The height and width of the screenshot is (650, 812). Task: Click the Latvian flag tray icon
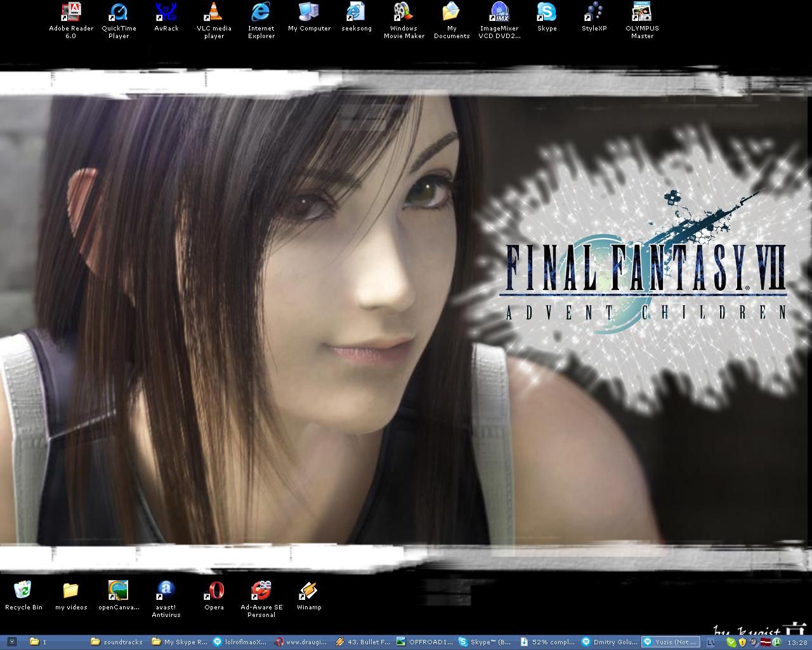click(766, 642)
